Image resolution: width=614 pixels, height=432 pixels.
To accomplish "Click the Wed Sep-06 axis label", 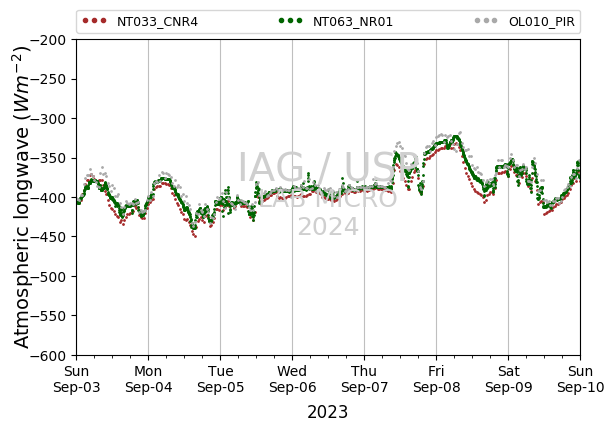I will 293,379.
